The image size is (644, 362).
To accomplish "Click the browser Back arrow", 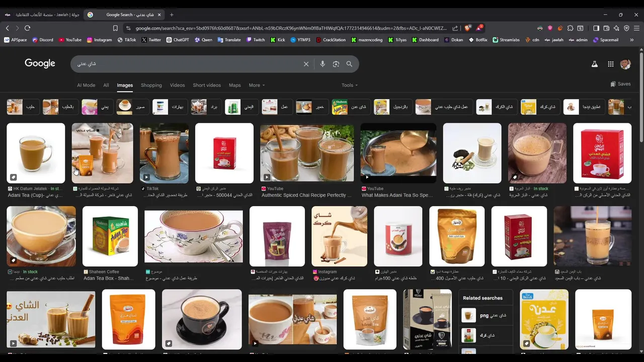I will (8, 28).
